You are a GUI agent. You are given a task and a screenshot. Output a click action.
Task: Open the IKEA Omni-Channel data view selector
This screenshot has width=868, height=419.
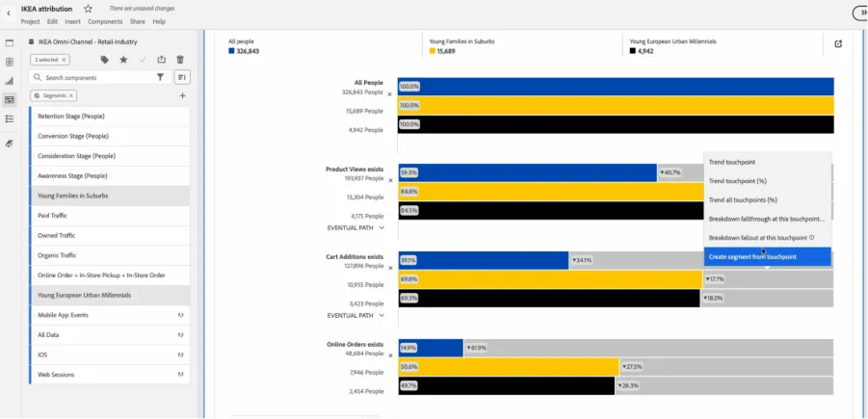click(83, 41)
